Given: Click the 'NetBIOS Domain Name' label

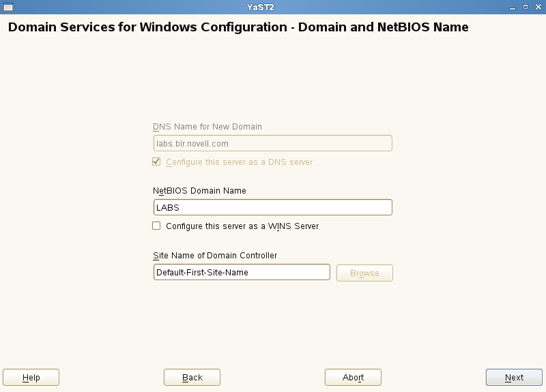Looking at the screenshot, I should pos(199,191).
